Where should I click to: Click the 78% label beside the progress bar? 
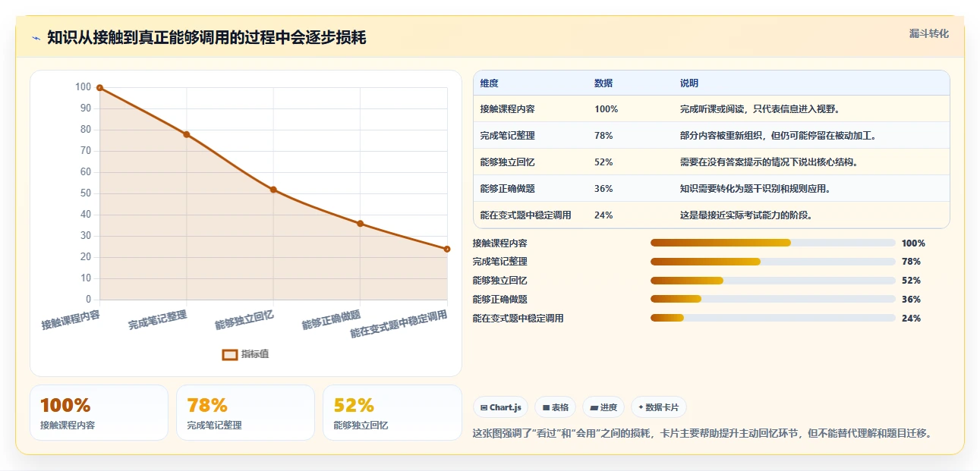click(x=911, y=262)
